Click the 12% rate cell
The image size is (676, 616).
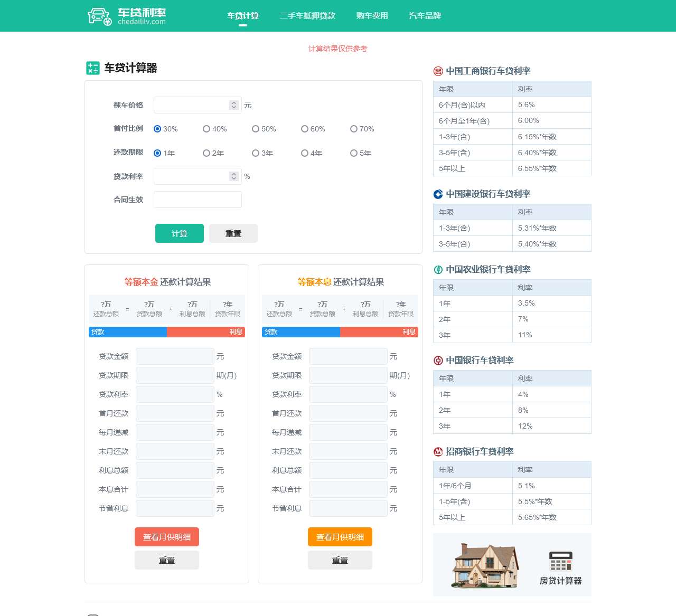(551, 426)
